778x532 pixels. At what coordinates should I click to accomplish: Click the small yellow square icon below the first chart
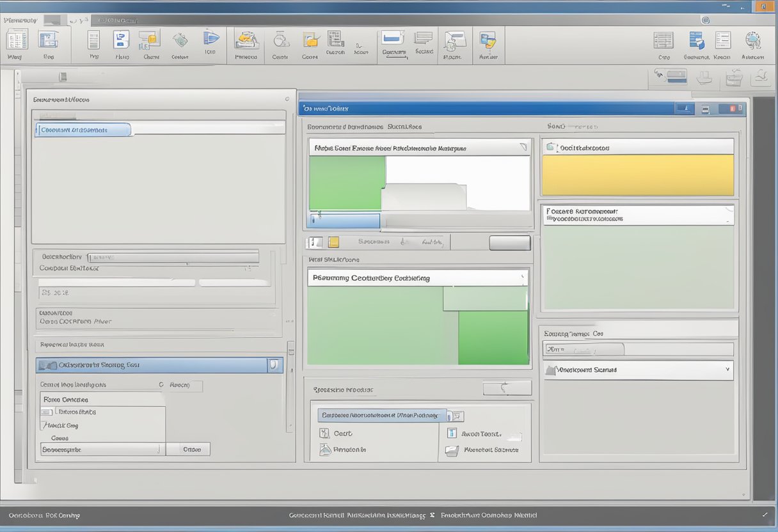333,242
